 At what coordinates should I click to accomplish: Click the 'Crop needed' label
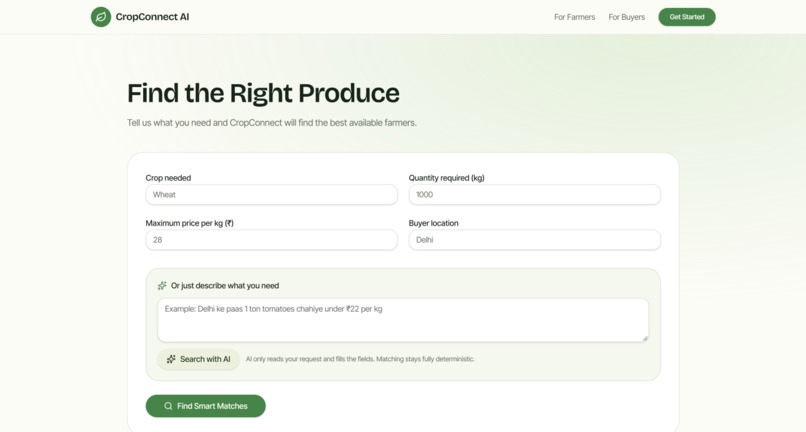click(168, 178)
